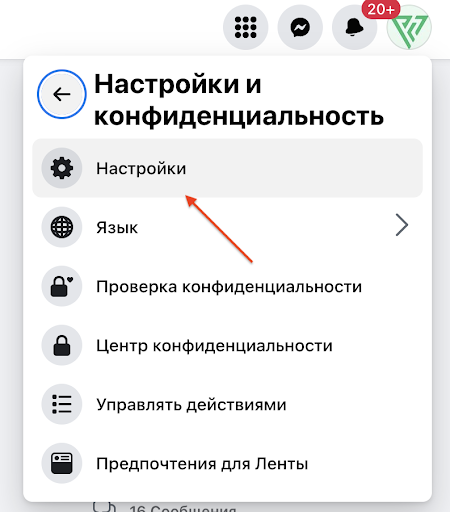Click the list icon for activity log
The image size is (450, 512).
click(x=62, y=404)
